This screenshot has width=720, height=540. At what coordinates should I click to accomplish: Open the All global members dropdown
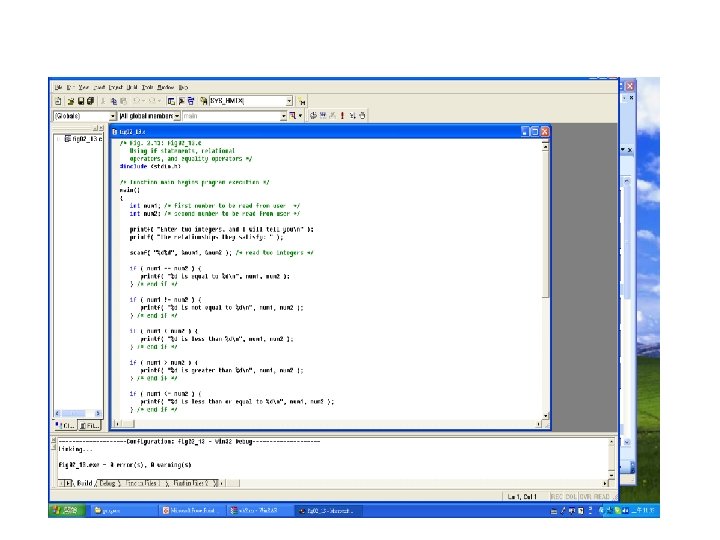pos(177,116)
